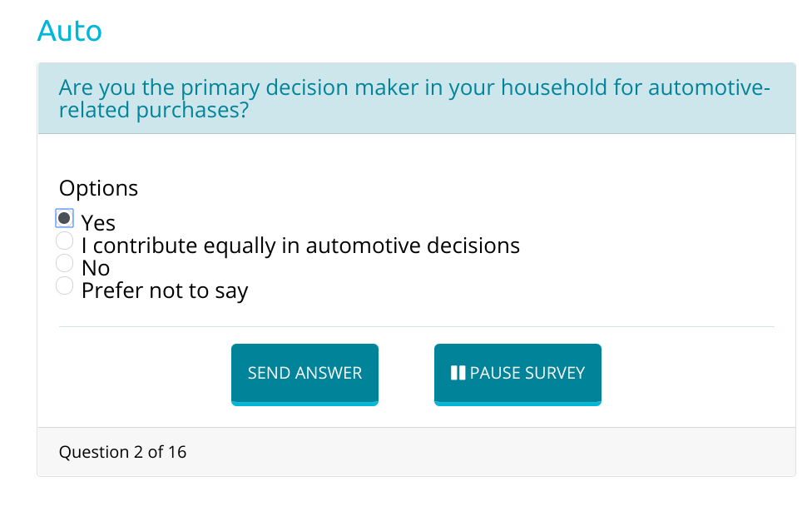This screenshot has height=521, width=812.
Task: Click the Yes option label text
Action: pos(98,223)
